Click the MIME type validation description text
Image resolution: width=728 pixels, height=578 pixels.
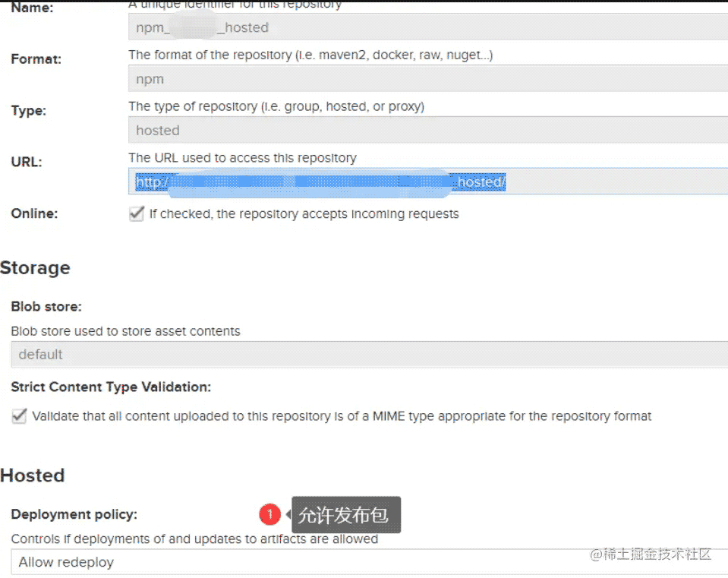(x=342, y=416)
